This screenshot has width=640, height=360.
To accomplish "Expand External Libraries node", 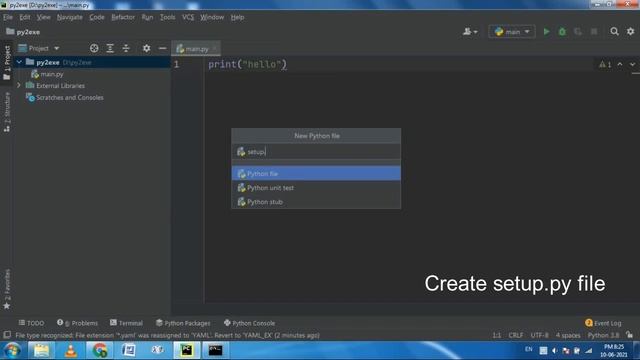I will pyautogui.click(x=19, y=86).
